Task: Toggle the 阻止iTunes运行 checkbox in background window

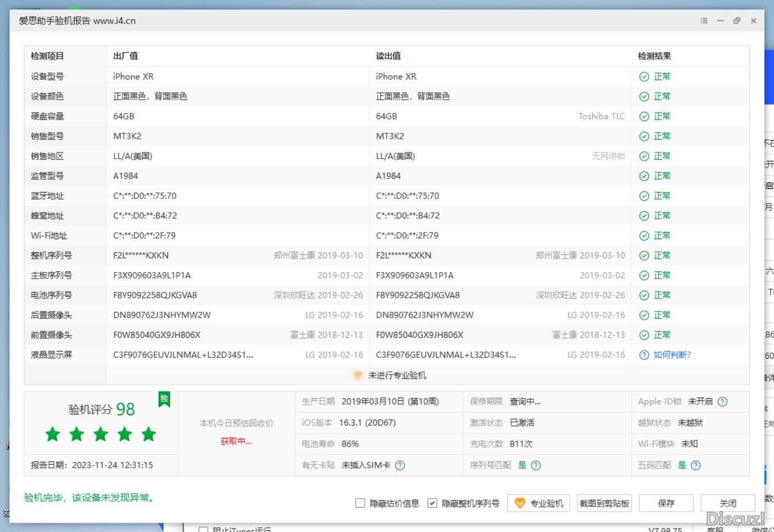Action: click(x=203, y=530)
